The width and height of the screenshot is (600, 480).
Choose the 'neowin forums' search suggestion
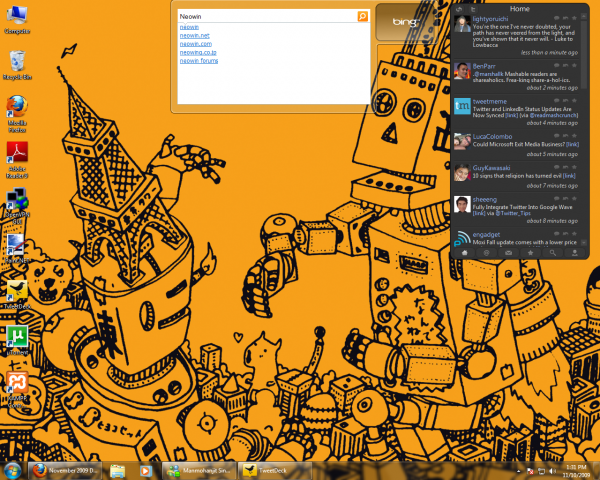(199, 61)
